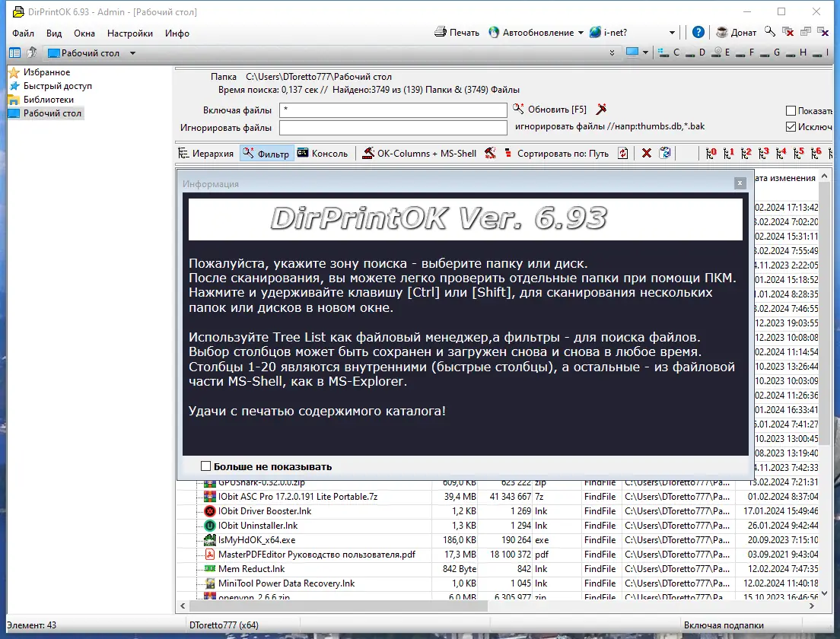The height and width of the screenshot is (639, 840).
Task: Click the magnifier search icon beside Донат
Action: 770,32
